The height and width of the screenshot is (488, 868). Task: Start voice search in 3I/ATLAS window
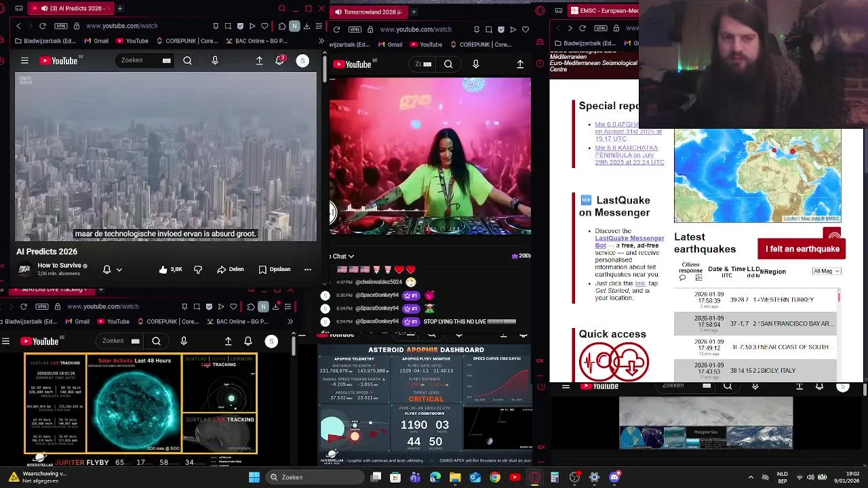(184, 341)
